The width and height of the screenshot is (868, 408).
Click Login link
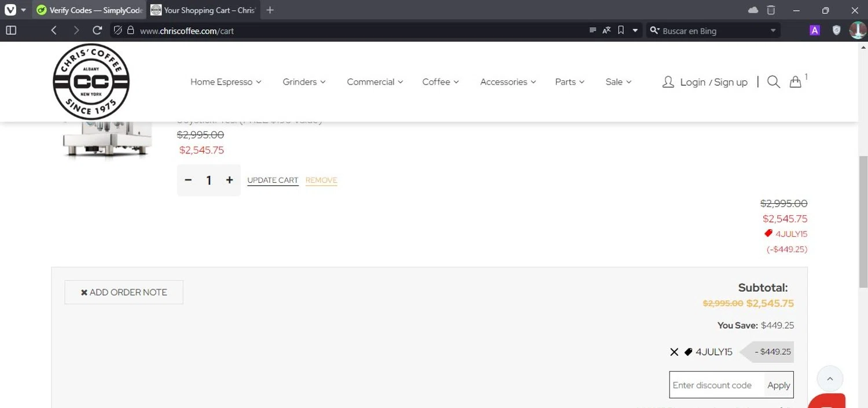tap(693, 82)
